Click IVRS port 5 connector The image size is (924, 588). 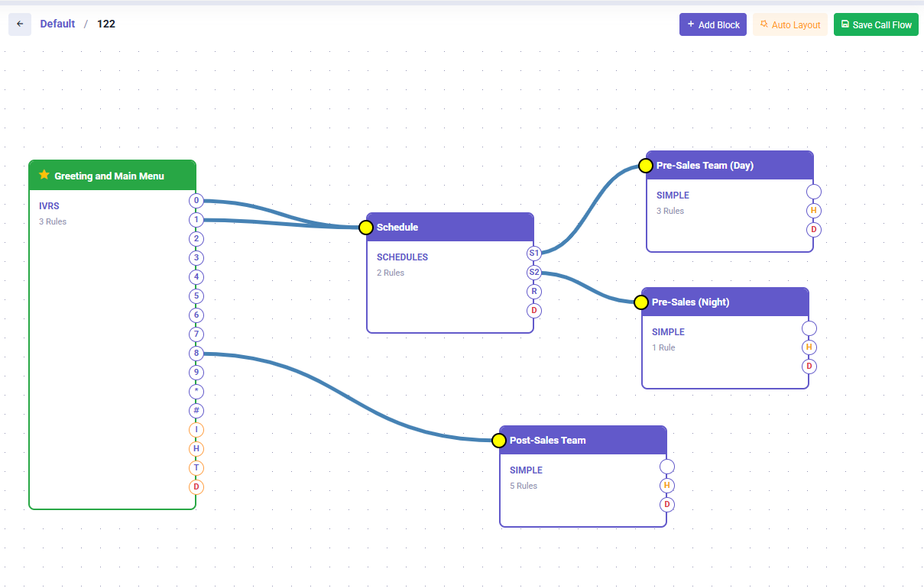196,296
